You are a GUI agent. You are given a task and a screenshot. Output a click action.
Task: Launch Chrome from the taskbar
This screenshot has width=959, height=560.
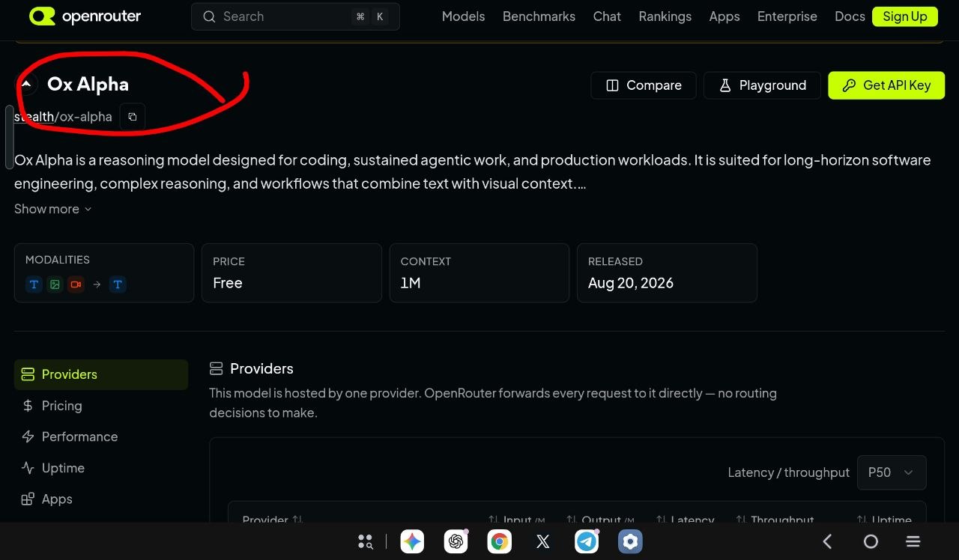499,541
